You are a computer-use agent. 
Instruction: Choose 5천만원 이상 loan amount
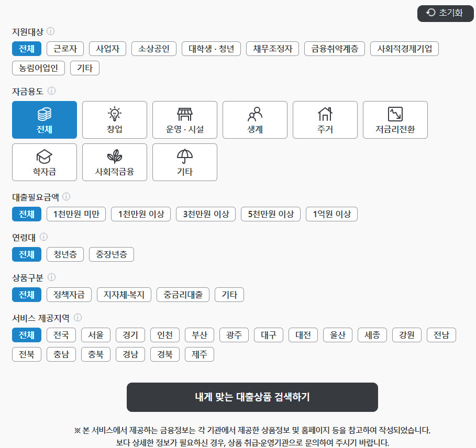271,214
